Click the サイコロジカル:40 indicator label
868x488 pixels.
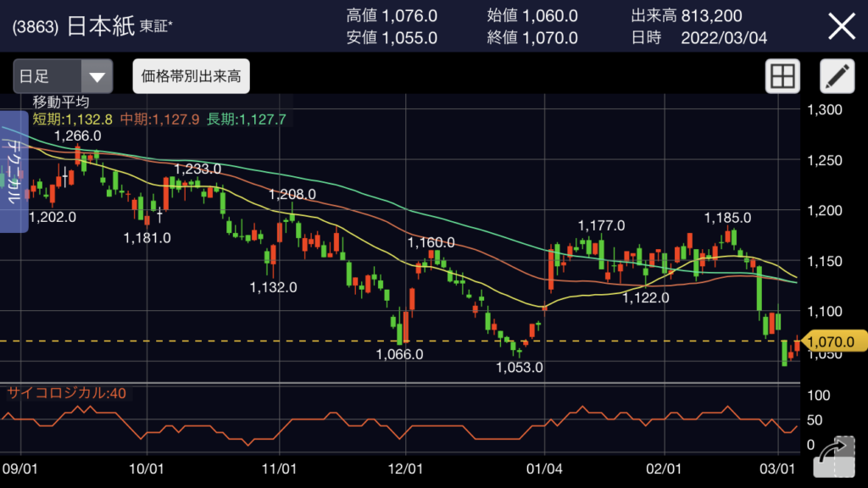point(66,393)
